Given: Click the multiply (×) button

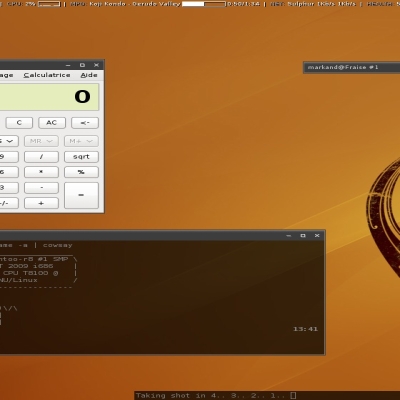Looking at the screenshot, I should [x=41, y=172].
